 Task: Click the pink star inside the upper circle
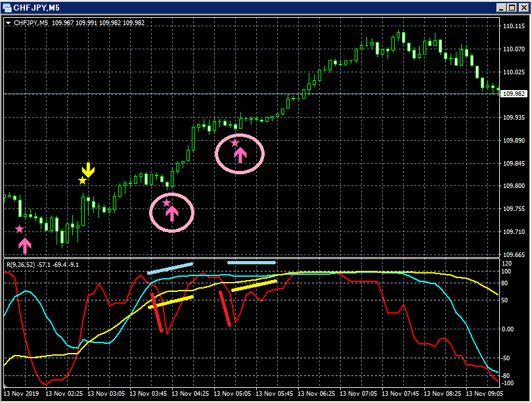[234, 143]
